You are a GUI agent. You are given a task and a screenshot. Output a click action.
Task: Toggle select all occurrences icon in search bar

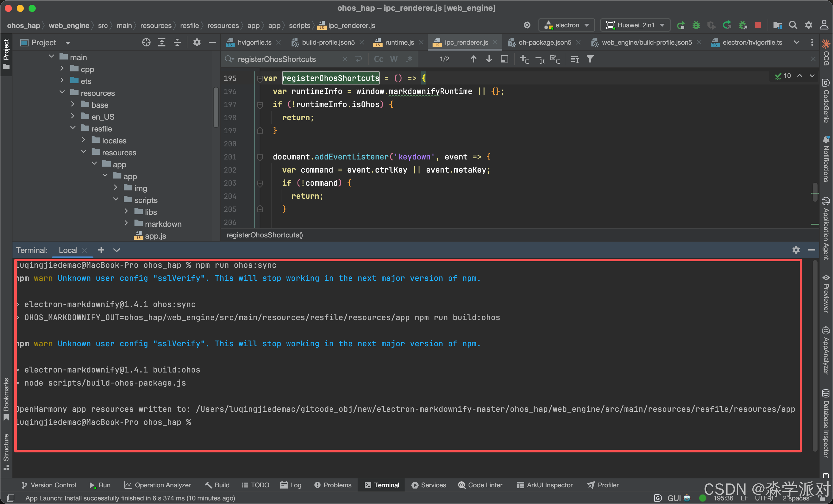(x=555, y=59)
